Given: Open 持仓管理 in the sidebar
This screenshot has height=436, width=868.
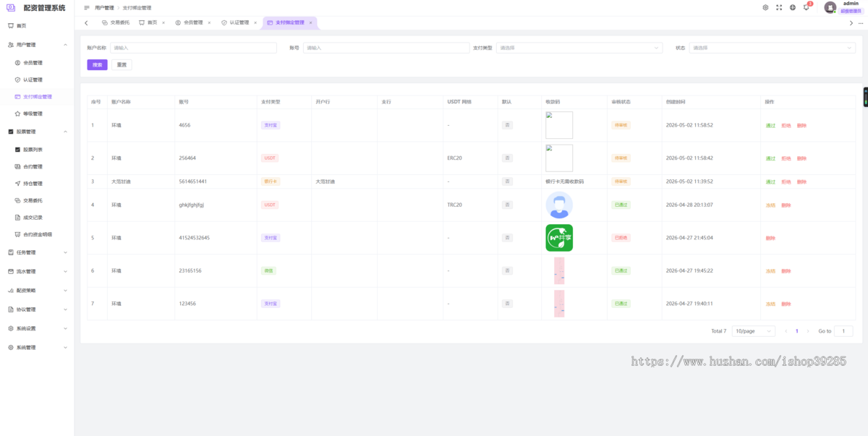Looking at the screenshot, I should [33, 184].
